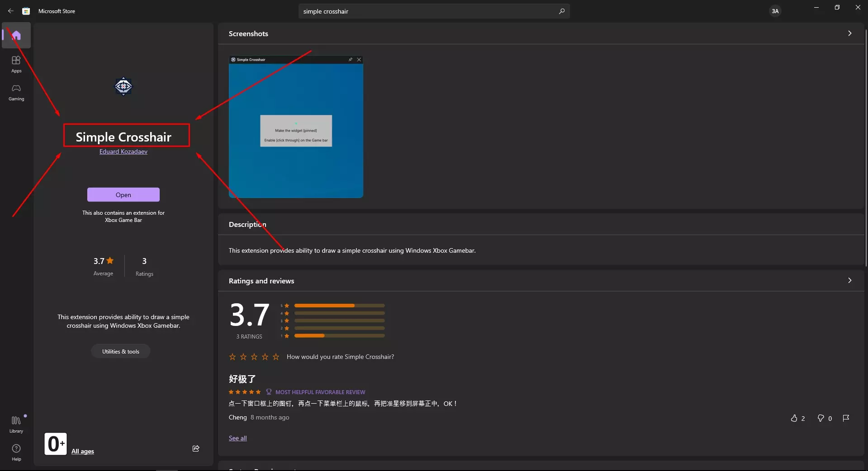Click the Screenshots section heading

point(248,34)
